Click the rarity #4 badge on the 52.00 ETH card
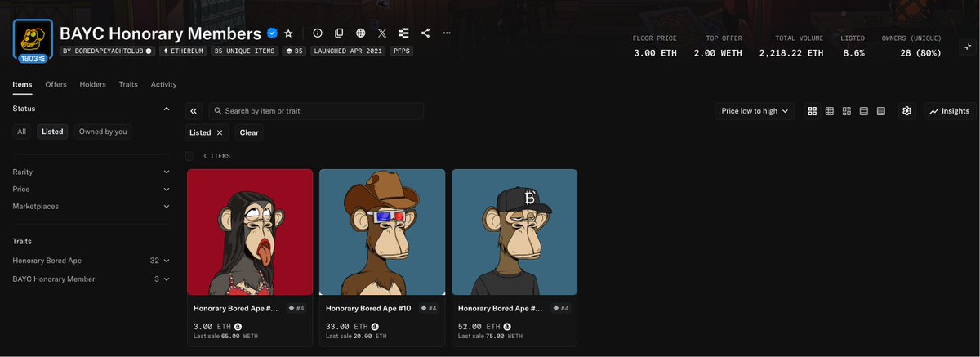 (561, 309)
